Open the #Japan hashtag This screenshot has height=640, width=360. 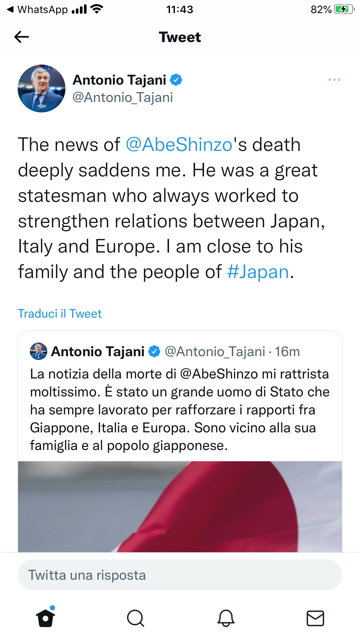tap(258, 272)
